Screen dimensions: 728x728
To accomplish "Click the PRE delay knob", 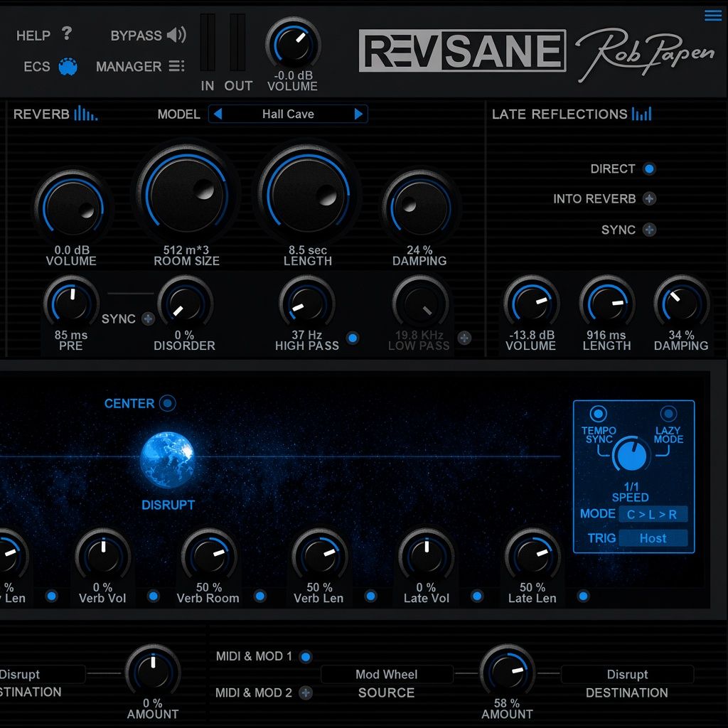I will (x=71, y=304).
